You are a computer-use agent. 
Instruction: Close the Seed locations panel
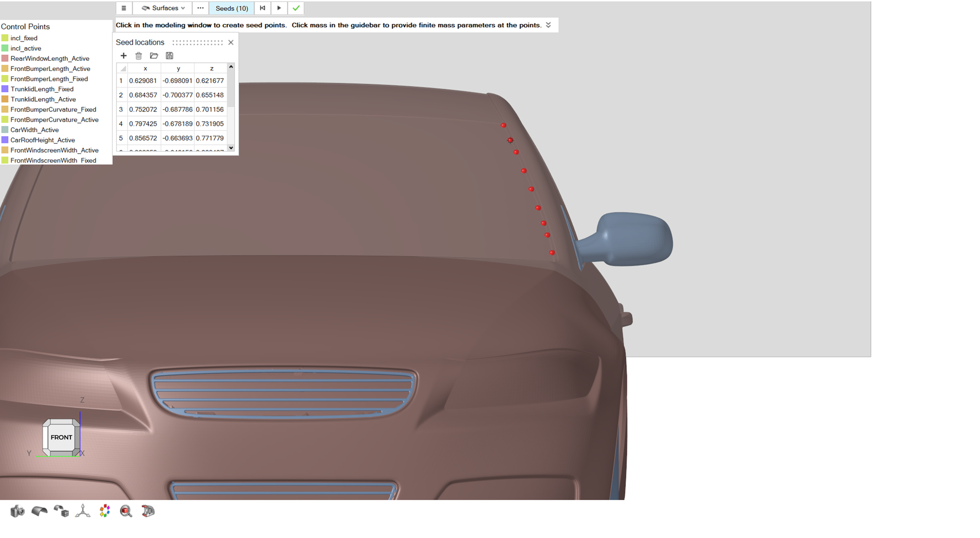(231, 43)
